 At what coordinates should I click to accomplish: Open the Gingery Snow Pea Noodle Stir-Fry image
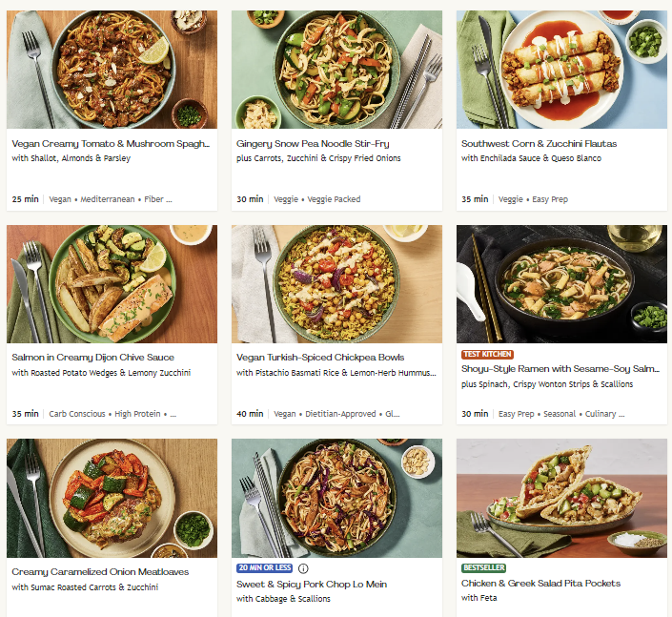coord(336,70)
